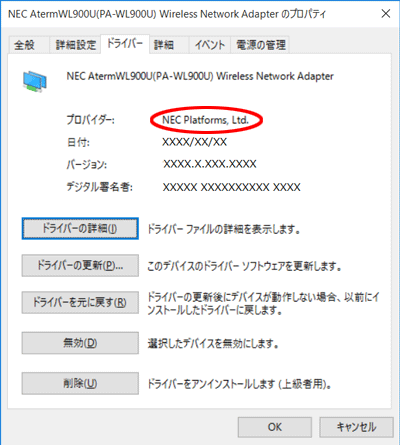Uninstall driver with 削除(U) button
Image resolution: width=400 pixels, height=445 pixels.
[x=80, y=384]
